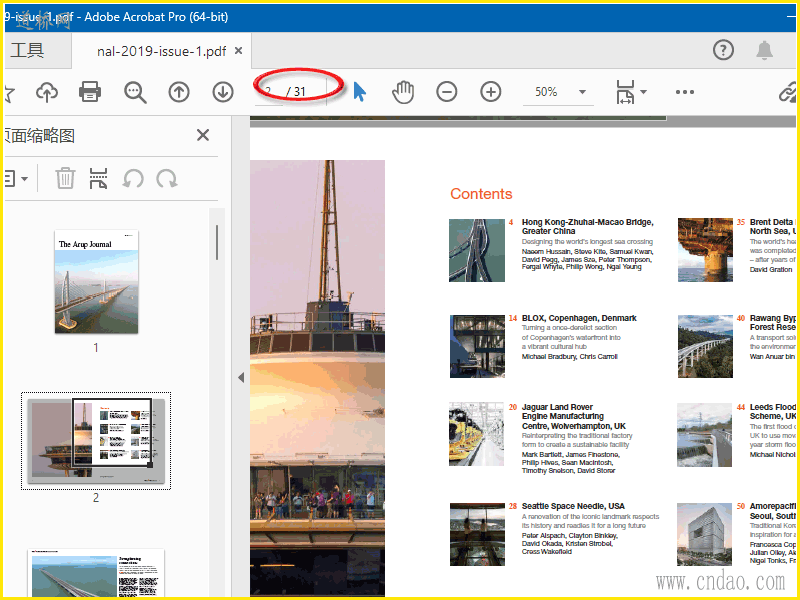Click the page number 2 label under thumbnail
This screenshot has height=600, width=800.
tap(96, 497)
